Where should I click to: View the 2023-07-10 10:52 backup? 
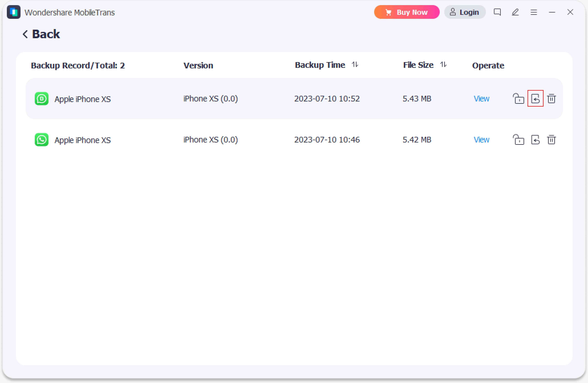481,99
